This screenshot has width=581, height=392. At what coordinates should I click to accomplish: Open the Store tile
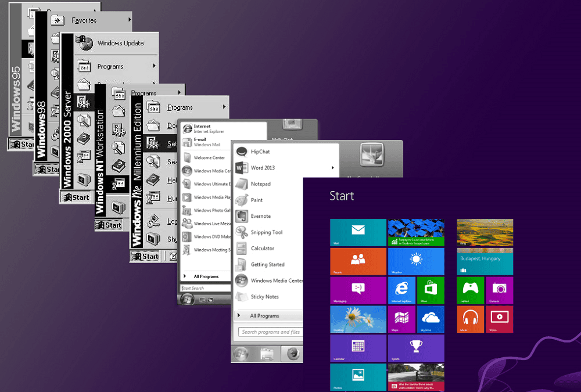coord(430,290)
